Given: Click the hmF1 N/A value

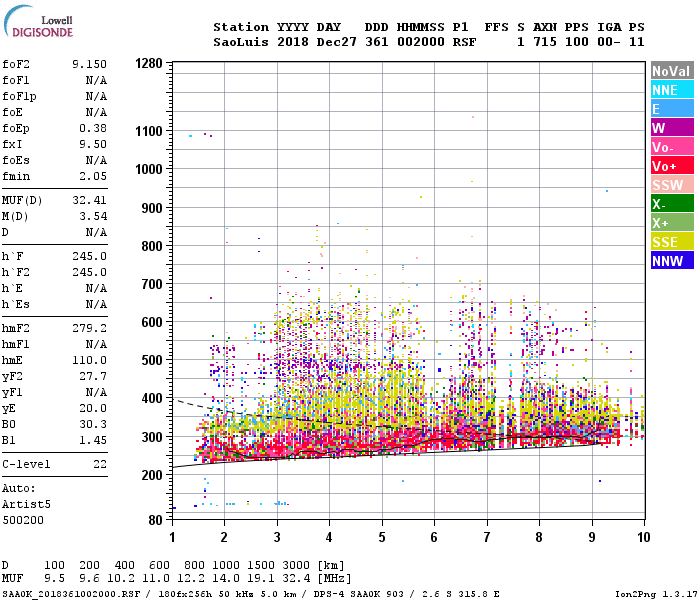Looking at the screenshot, I should pos(96,344).
